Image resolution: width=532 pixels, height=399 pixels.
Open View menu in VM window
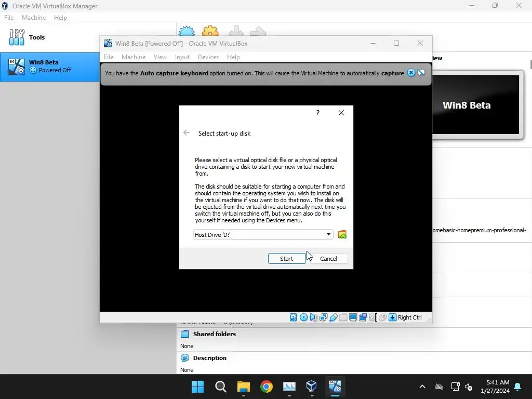pyautogui.click(x=160, y=57)
